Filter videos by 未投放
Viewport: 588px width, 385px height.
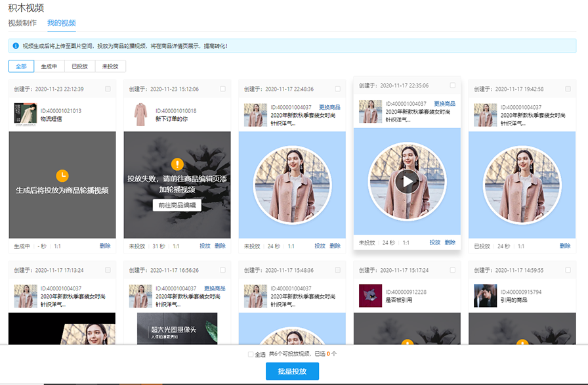click(110, 66)
